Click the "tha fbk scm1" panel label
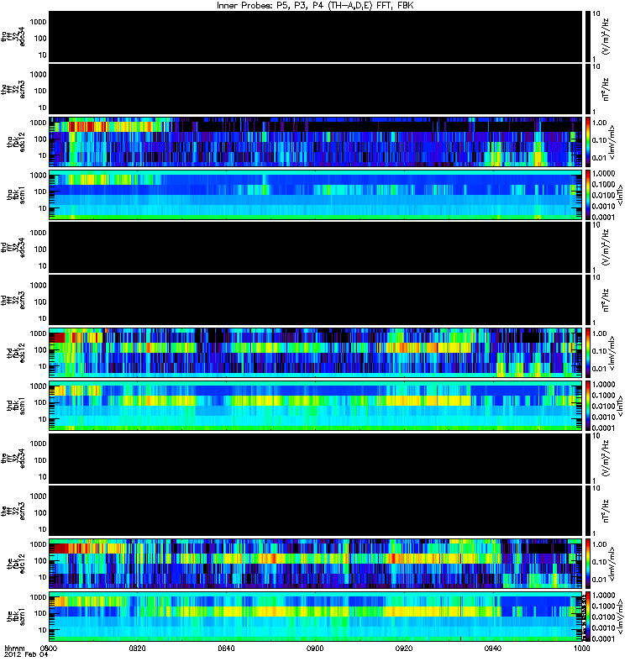Screen dimensions: 630x672 pos(16,195)
